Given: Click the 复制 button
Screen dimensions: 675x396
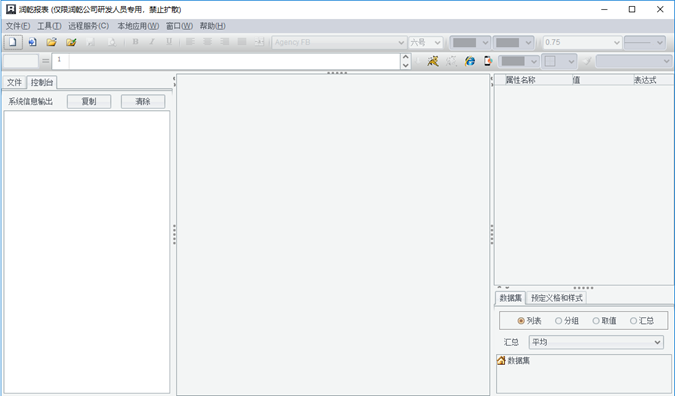Looking at the screenshot, I should [x=89, y=102].
